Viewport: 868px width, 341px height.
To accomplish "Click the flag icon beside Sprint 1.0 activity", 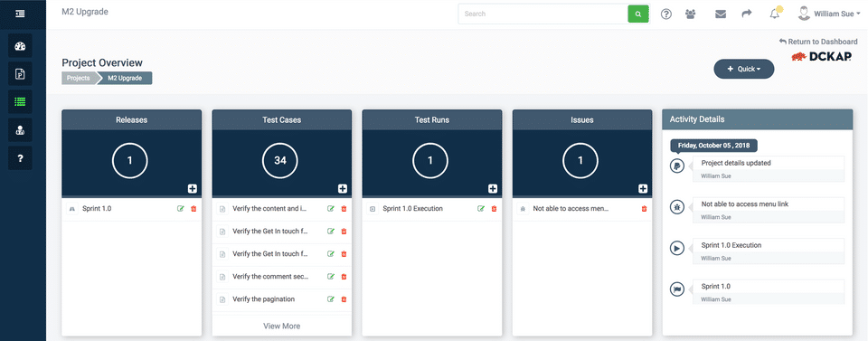I will pyautogui.click(x=677, y=289).
